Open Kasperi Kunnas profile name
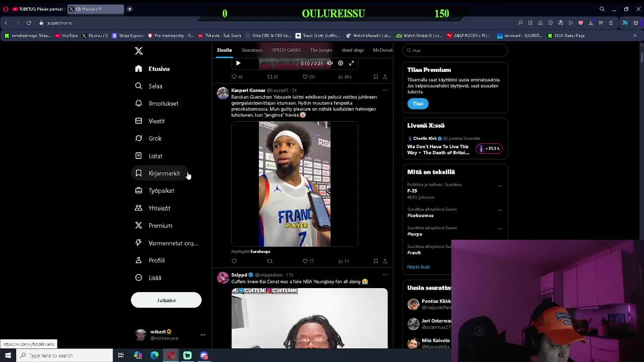Image resolution: width=644 pixels, height=362 pixels. [248, 90]
